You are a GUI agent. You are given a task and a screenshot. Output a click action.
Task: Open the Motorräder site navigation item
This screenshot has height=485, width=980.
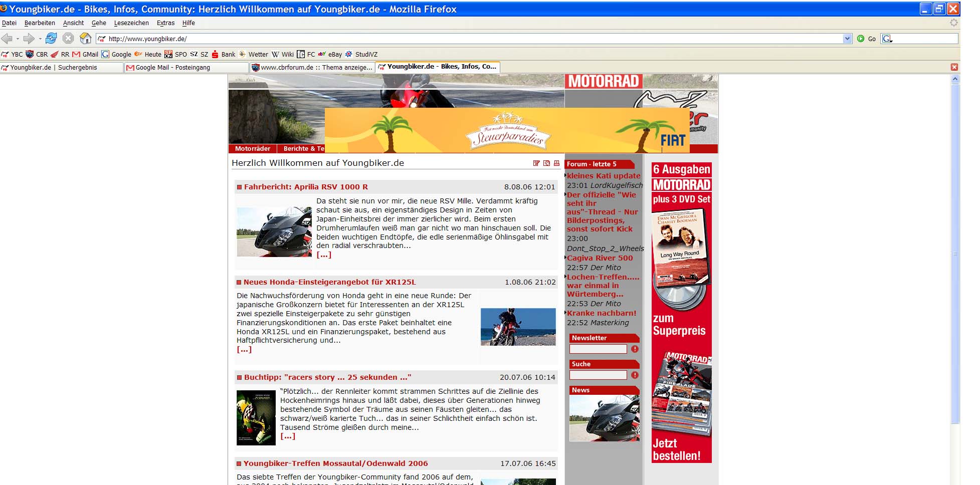(253, 149)
